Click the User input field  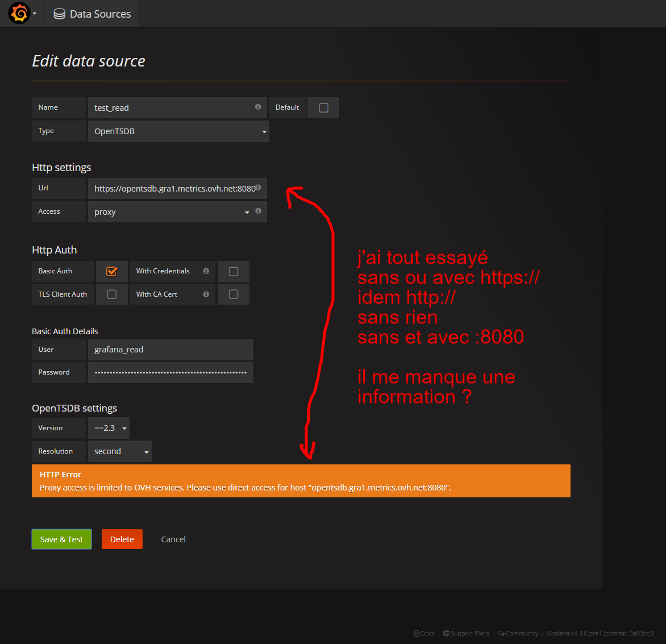click(170, 350)
